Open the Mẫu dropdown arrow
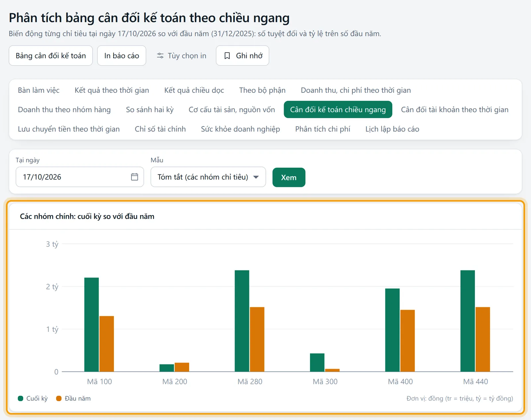Screen dimensions: 531x420 click(x=256, y=177)
